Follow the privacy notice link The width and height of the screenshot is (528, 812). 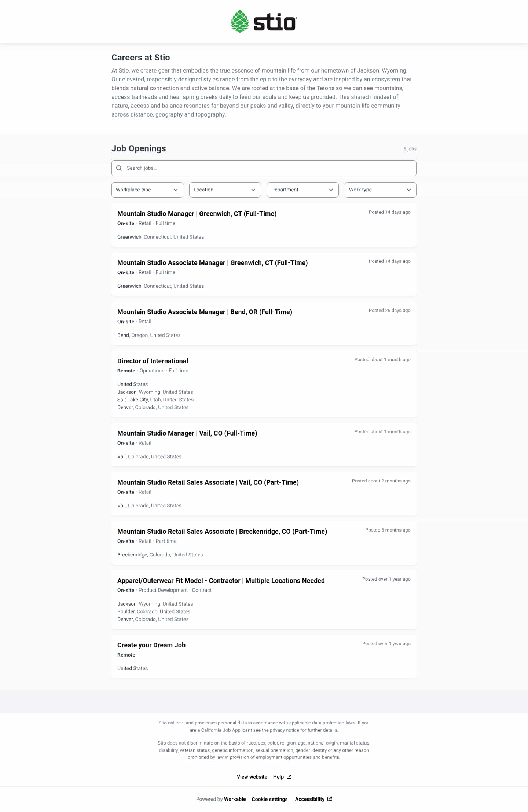[284, 730]
